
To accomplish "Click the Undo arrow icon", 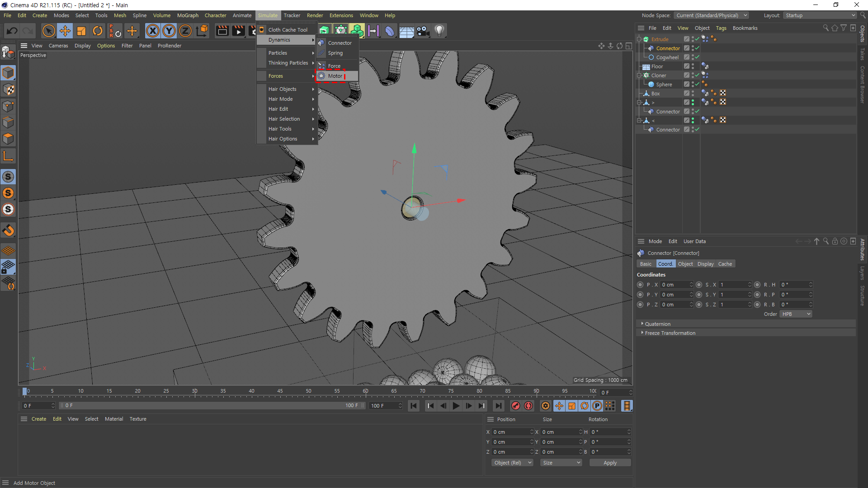I will click(x=12, y=31).
